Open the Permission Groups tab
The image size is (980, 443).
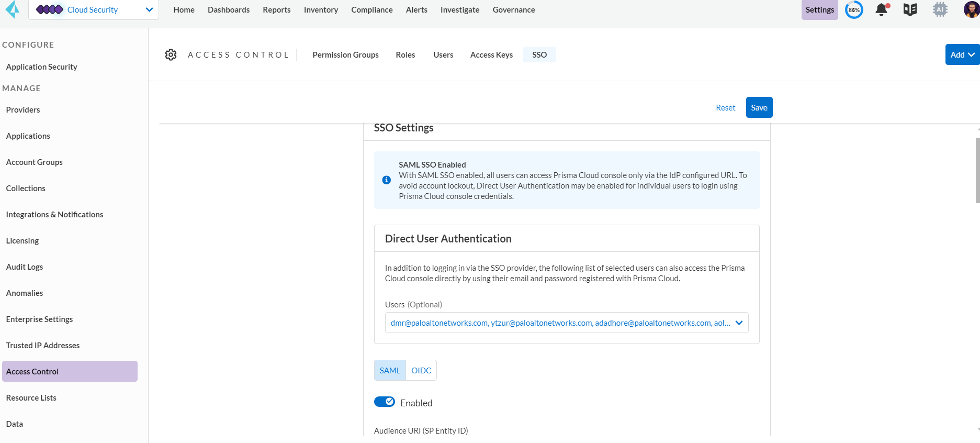[x=345, y=54]
